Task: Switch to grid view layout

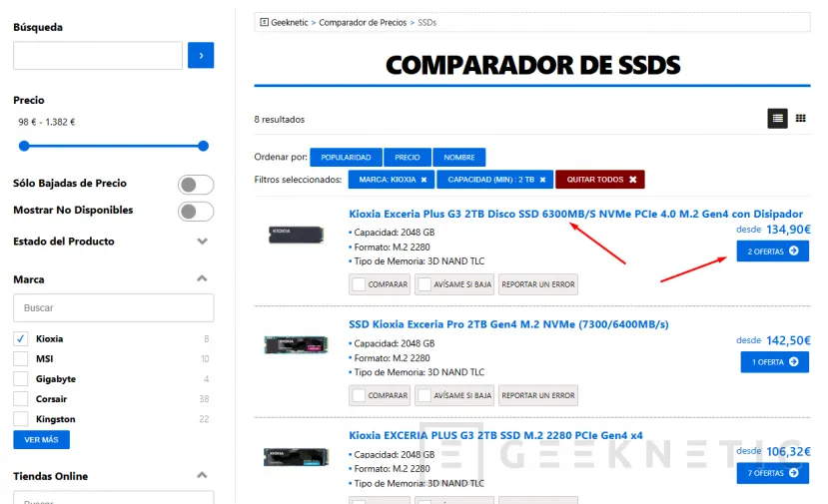Action: (x=801, y=118)
